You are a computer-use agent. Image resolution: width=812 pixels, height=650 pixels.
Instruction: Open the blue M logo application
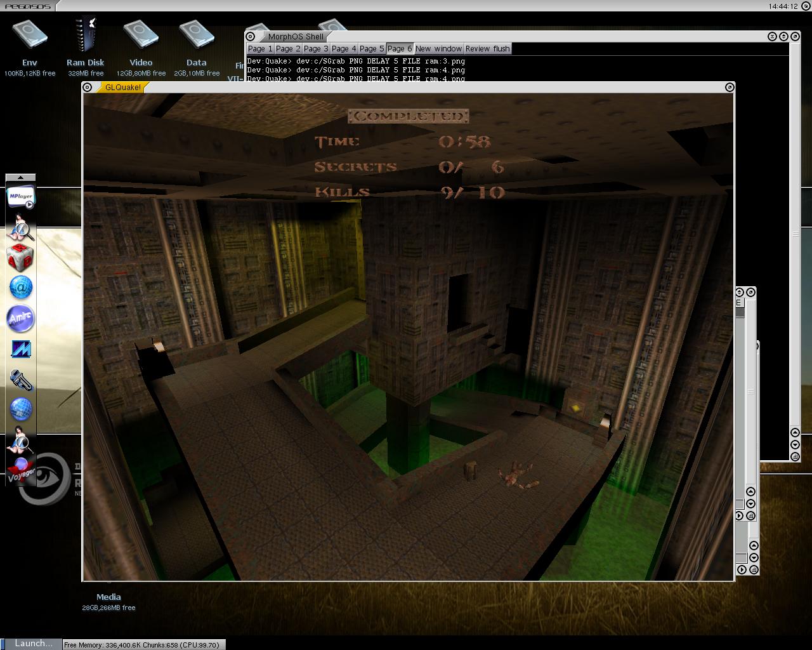click(20, 349)
